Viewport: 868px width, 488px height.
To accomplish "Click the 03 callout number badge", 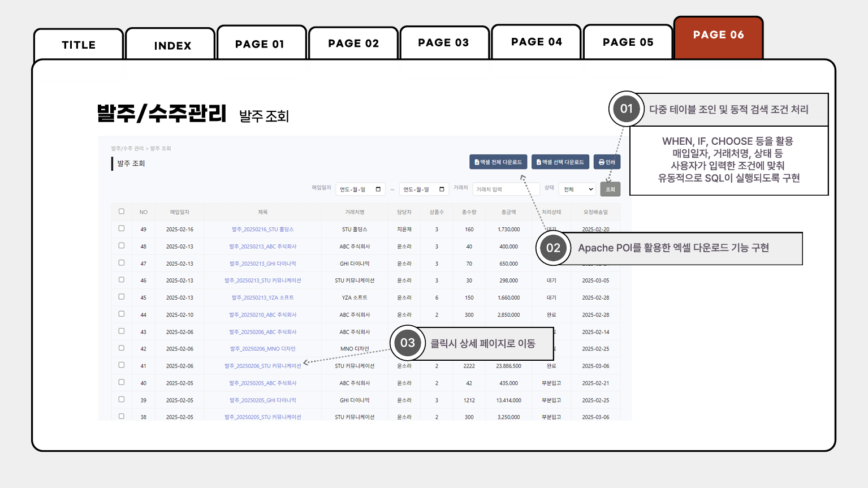I will tap(408, 343).
